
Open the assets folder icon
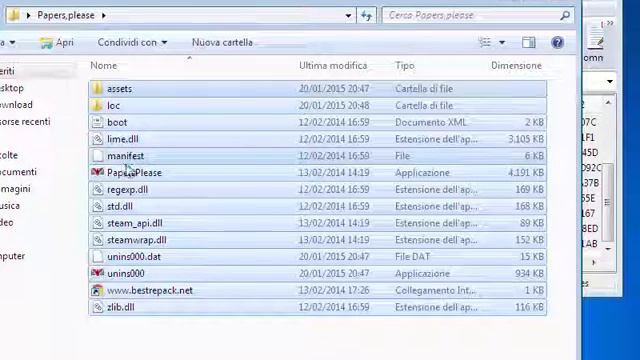coord(97,89)
